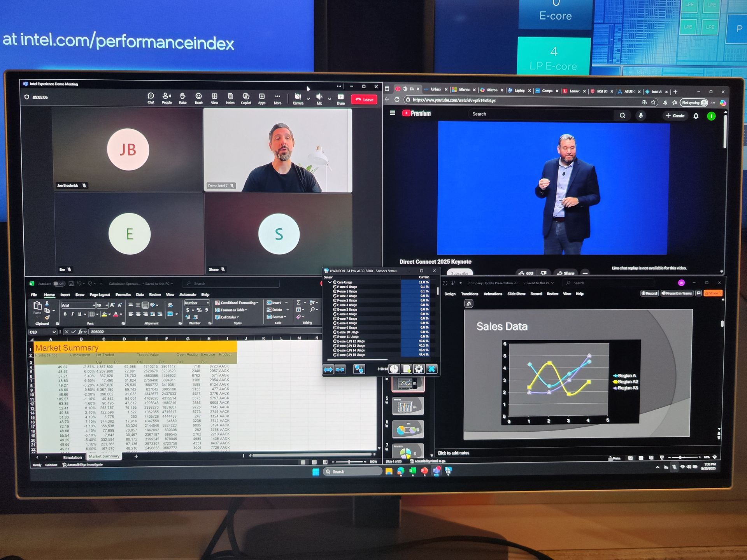This screenshot has width=747, height=560.
Task: Open camera options arrow in Teams
Action: pyautogui.click(x=308, y=99)
